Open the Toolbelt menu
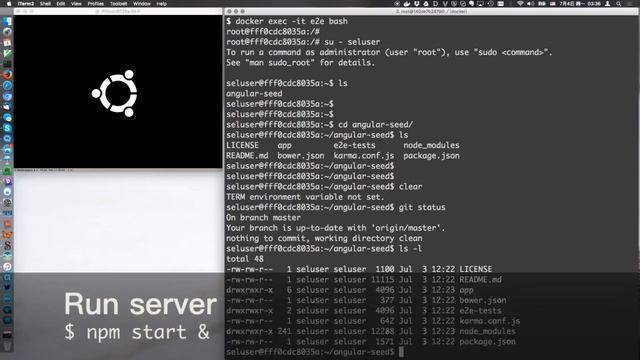Screen dimensions: 640x360 pyautogui.click(x=118, y=4)
